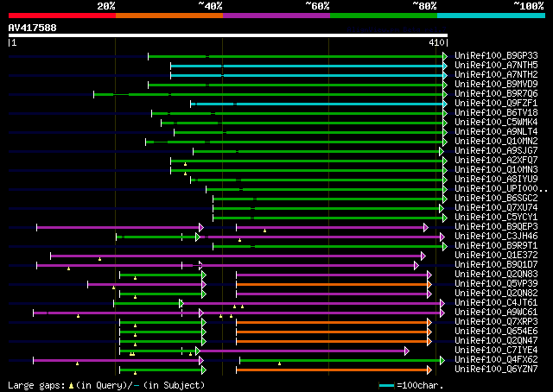Click the cyan alignment bar for A7NTH5
Viewport: 553px width, 392px height.
tap(309, 66)
